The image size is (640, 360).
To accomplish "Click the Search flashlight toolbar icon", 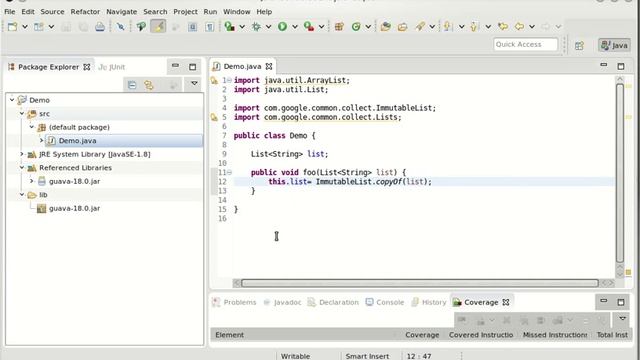I will pos(420,27).
